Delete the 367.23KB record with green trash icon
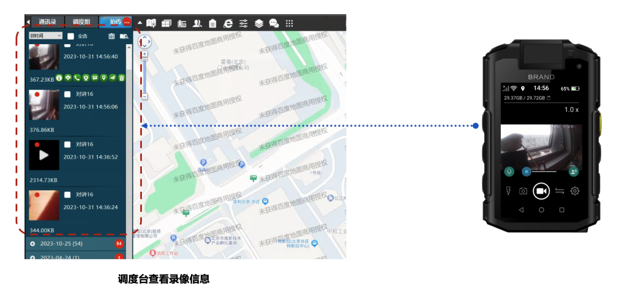This screenshot has width=644, height=292. coord(122,77)
